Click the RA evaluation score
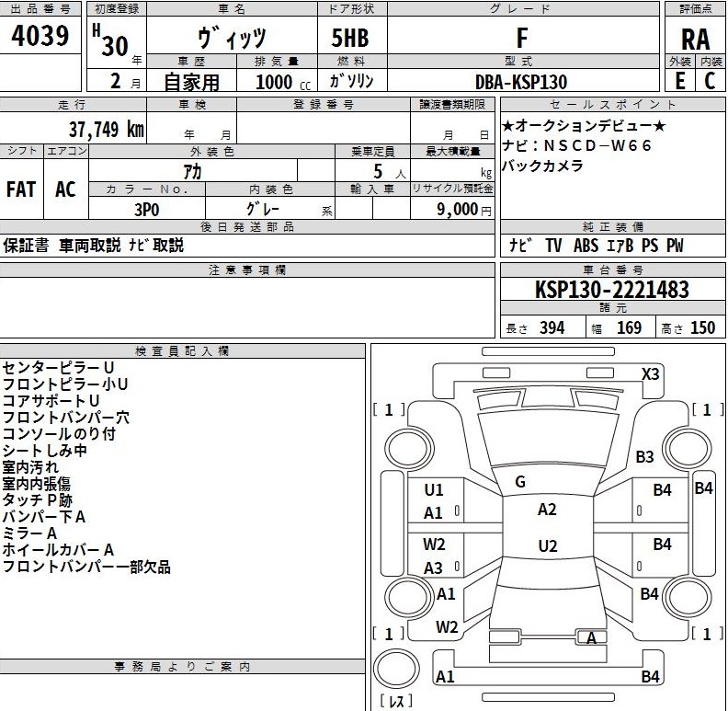This screenshot has width=728, height=711. pos(695,40)
